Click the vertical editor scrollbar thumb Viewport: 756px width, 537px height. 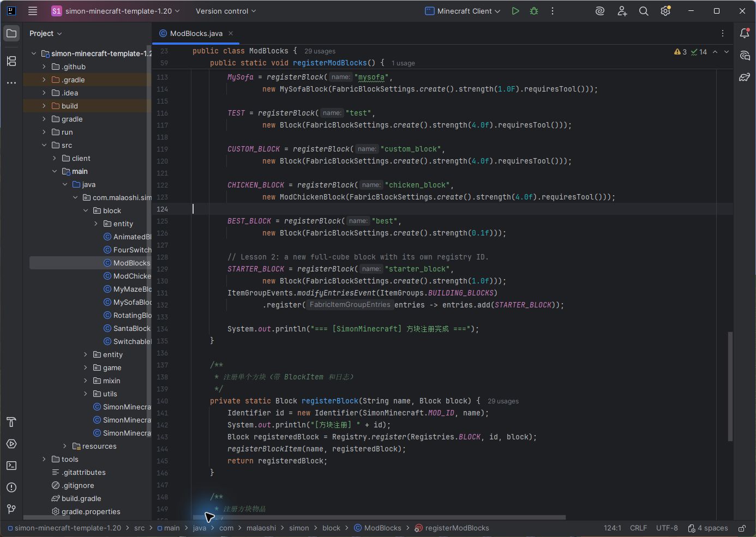pos(730,386)
